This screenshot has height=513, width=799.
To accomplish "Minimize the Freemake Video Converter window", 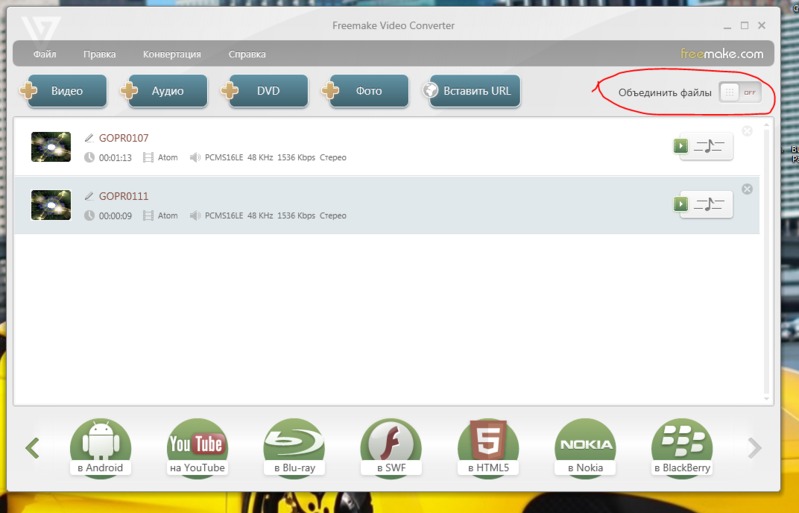I will coord(727,26).
